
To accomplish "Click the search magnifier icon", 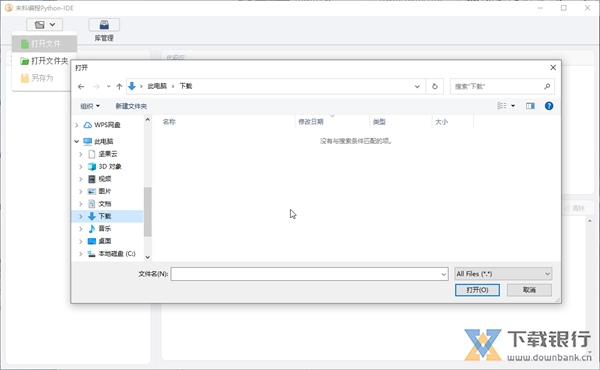I will pos(547,86).
